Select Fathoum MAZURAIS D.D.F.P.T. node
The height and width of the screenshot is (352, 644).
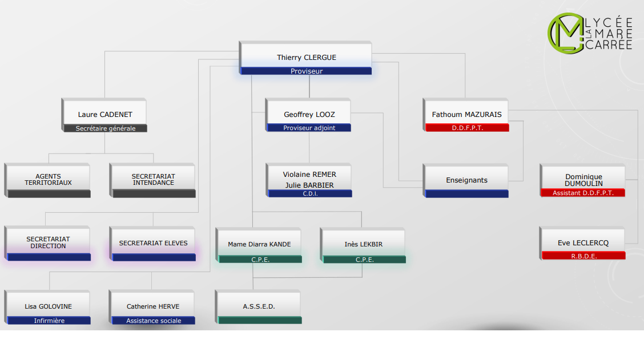[x=466, y=114]
